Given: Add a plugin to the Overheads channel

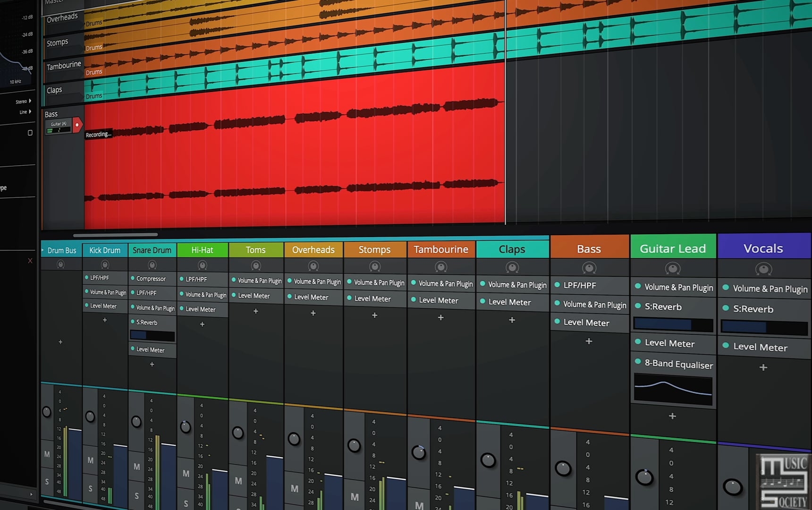Looking at the screenshot, I should 313,313.
